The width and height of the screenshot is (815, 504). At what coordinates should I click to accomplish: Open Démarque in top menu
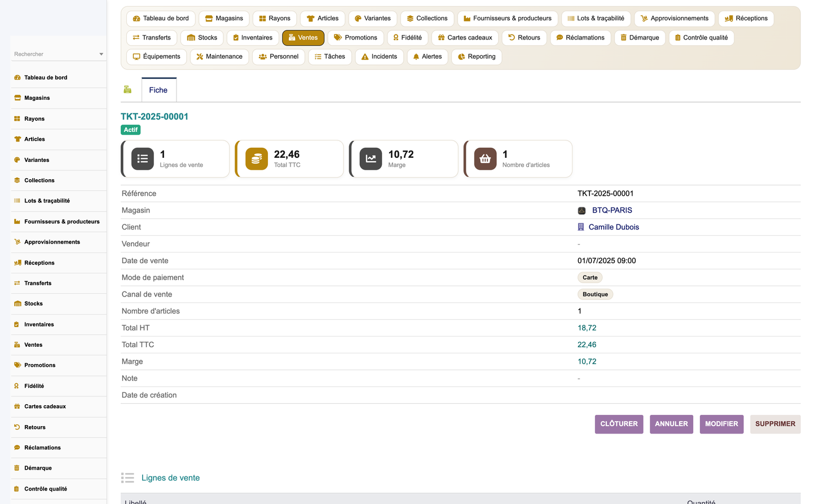pos(640,38)
